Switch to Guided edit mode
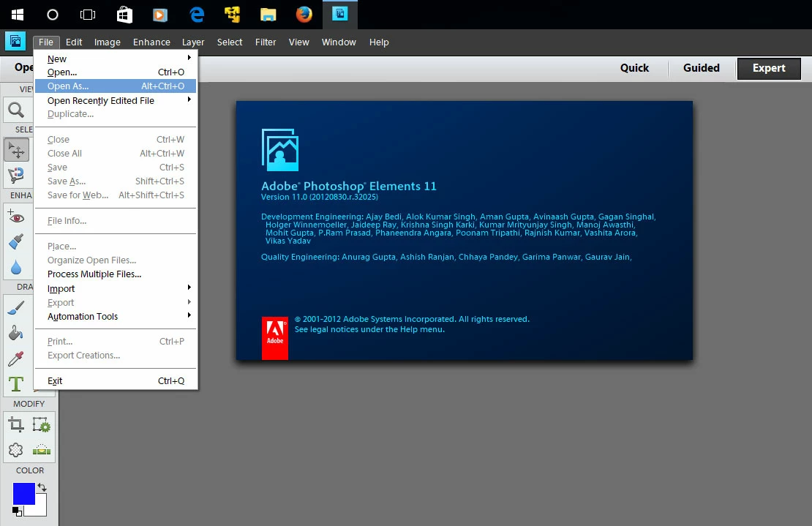Image resolution: width=812 pixels, height=526 pixels. 702,68
